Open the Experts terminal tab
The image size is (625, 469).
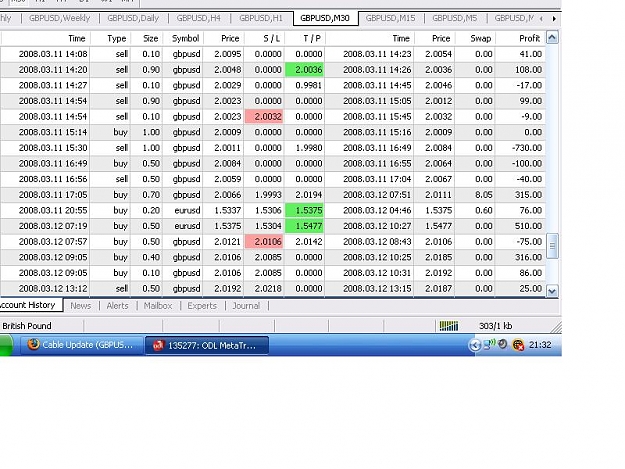pos(202,306)
